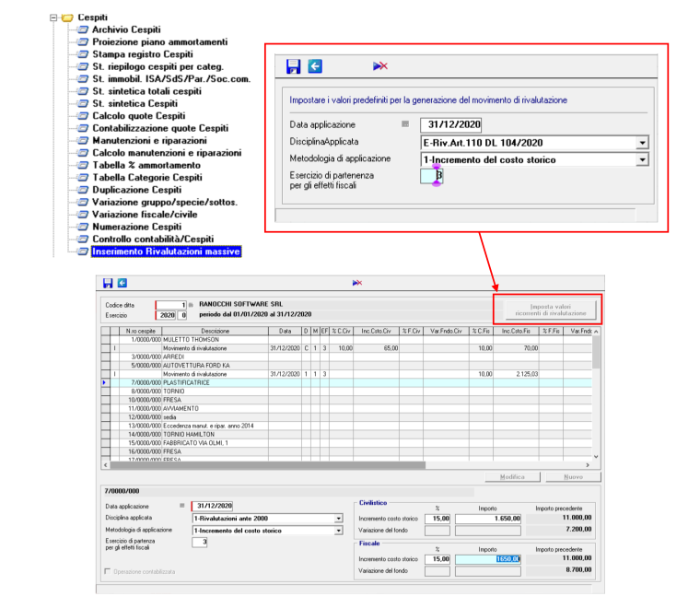The width and height of the screenshot is (700, 608).
Task: Expand the lower Disciplina applicata combo box
Action: point(339,519)
